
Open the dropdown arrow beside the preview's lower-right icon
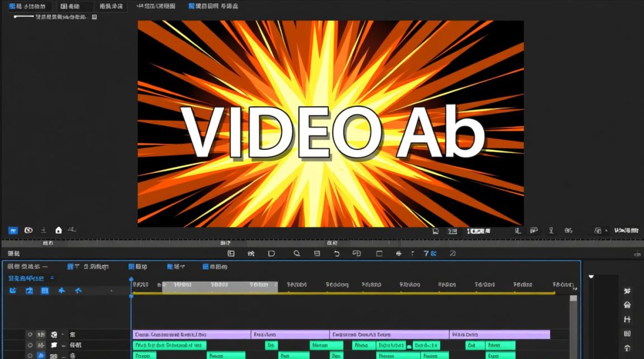click(x=607, y=231)
